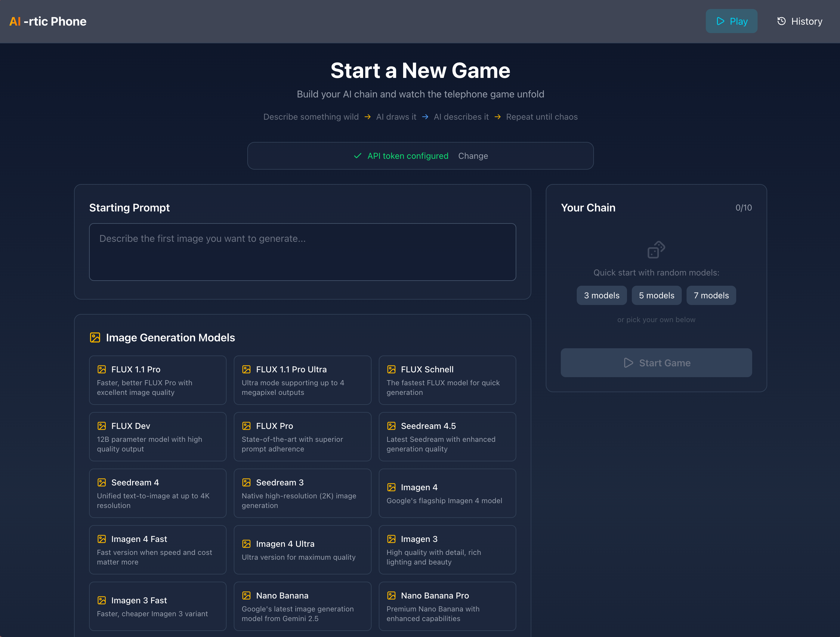Screen dimensions: 840x637
Task: Click the Seedream 4.5 image icon
Action: pyautogui.click(x=391, y=426)
